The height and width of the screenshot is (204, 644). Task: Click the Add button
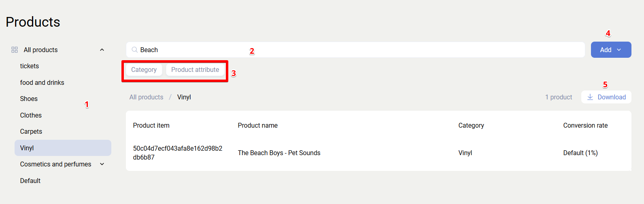[x=606, y=50]
